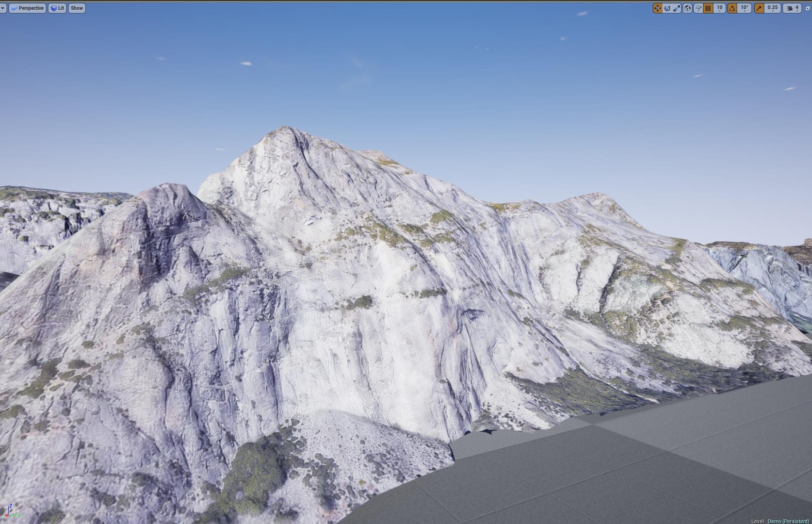The height and width of the screenshot is (524, 812).
Task: Open the viewport options dropdown arrow
Action: pyautogui.click(x=2, y=8)
